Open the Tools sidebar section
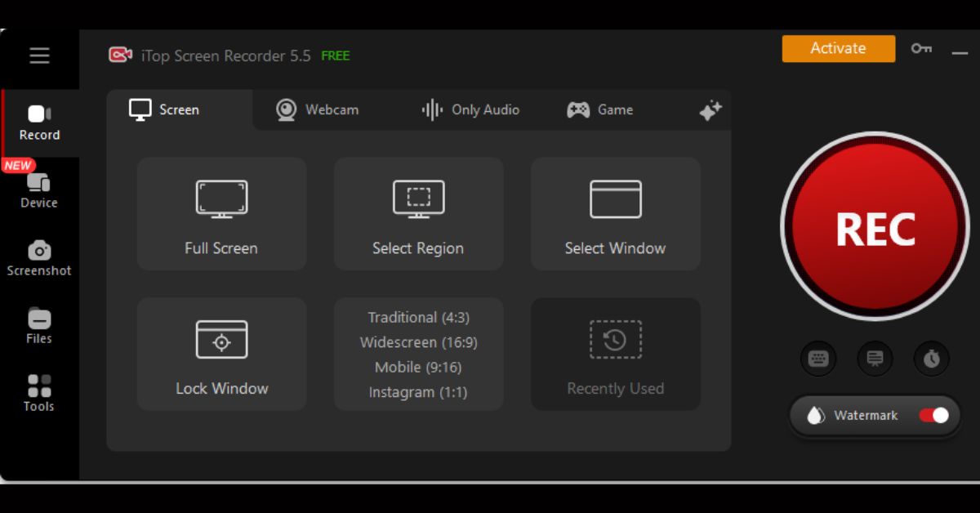The height and width of the screenshot is (513, 980). point(39,394)
